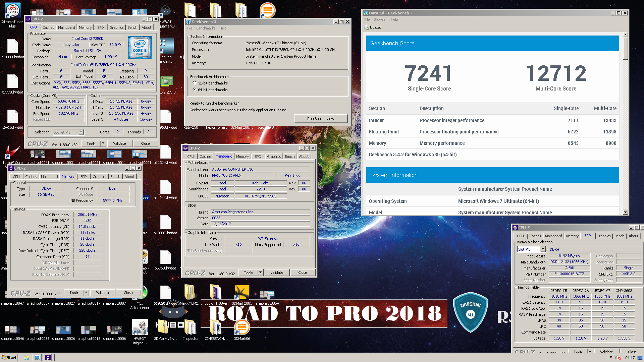
Task: Click the muted volume tray icon
Action: coord(618,358)
